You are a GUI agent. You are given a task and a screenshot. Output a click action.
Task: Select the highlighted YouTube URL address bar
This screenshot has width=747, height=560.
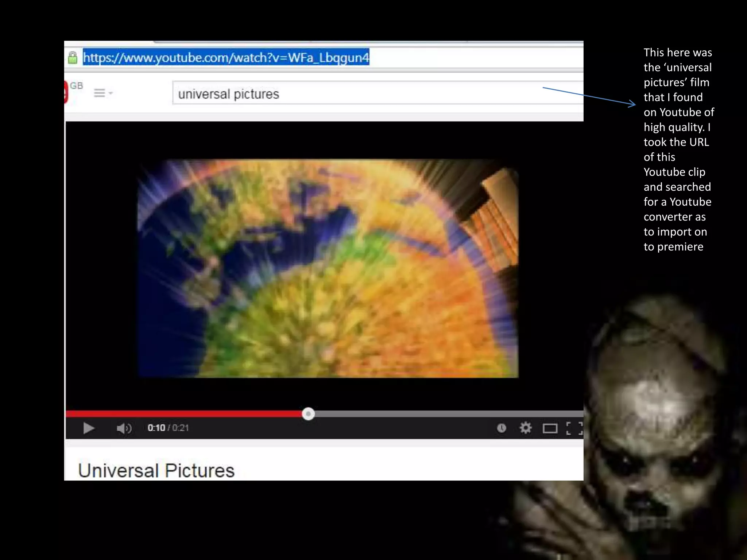point(226,58)
